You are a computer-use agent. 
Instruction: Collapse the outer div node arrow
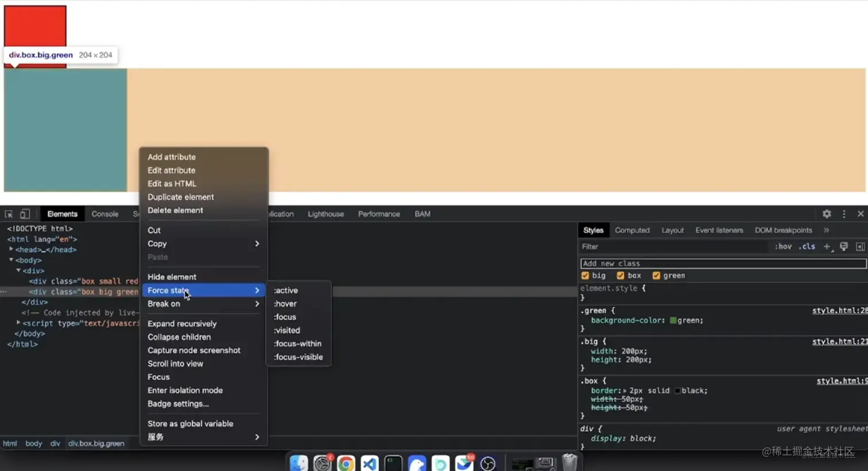(18, 270)
